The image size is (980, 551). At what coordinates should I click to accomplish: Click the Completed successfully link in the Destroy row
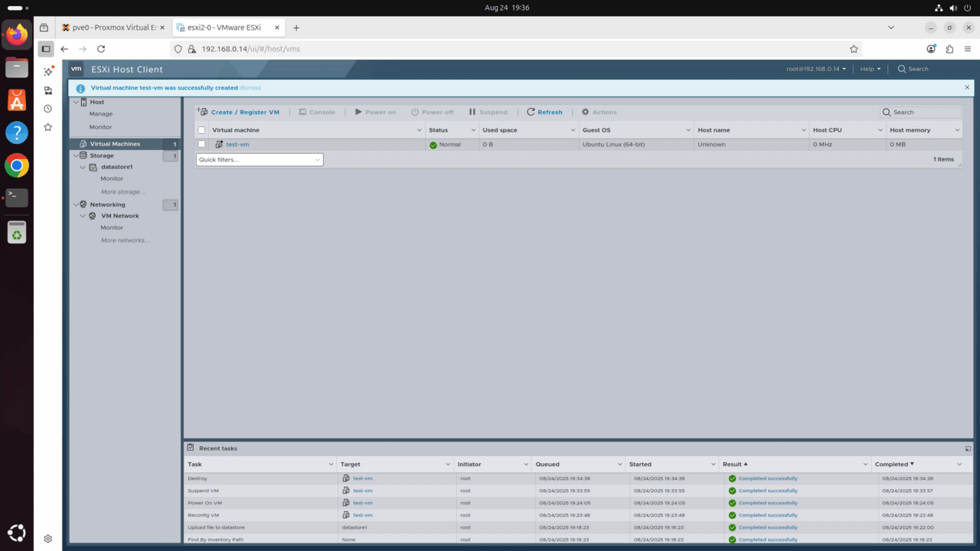(768, 478)
